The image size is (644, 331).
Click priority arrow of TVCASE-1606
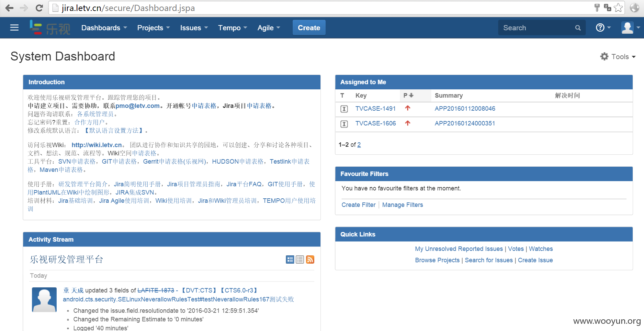point(408,123)
